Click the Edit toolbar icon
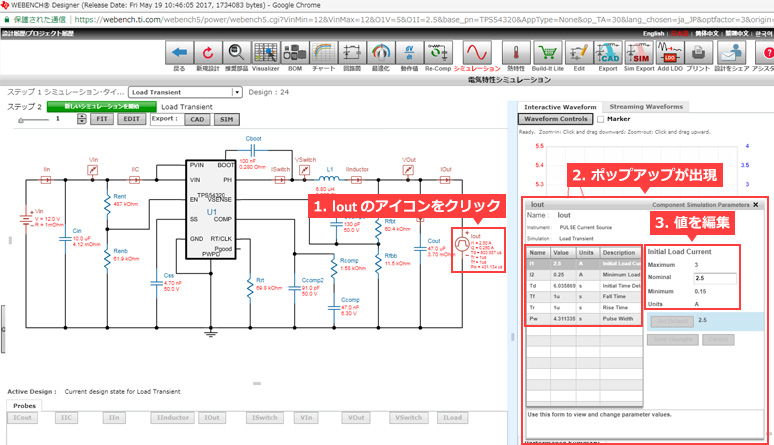 579,52
